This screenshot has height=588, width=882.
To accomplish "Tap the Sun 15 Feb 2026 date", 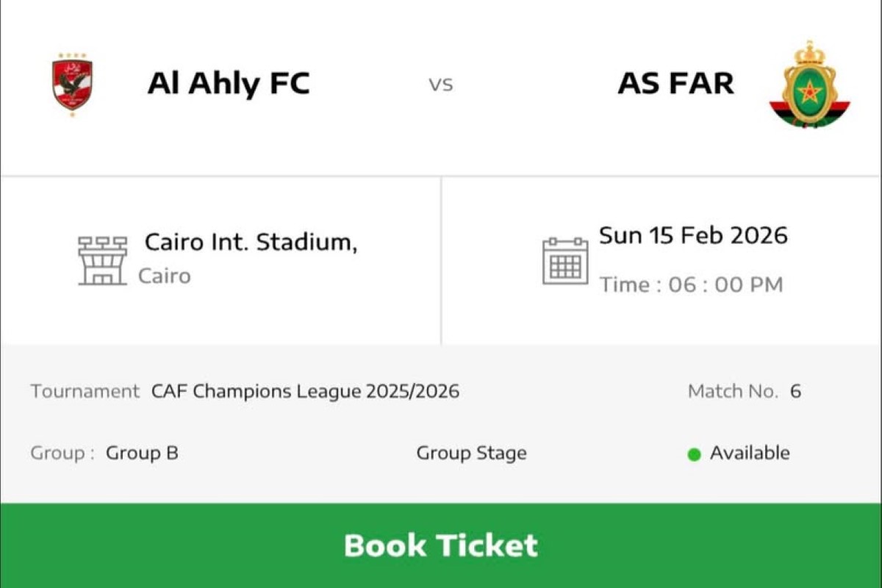I will coord(693,236).
